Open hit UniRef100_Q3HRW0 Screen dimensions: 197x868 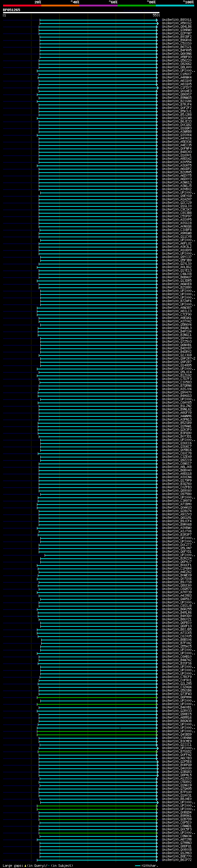(x=176, y=30)
